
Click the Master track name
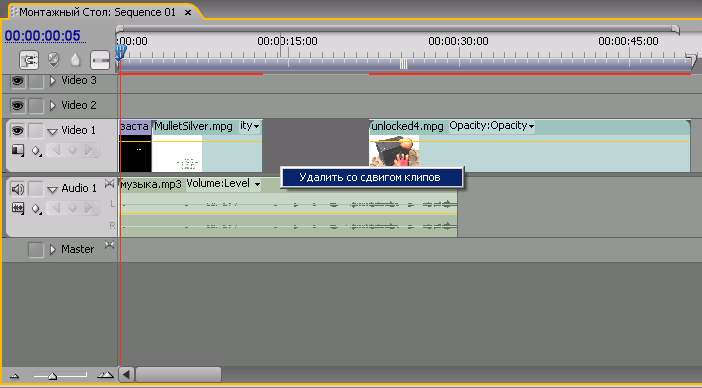[77, 249]
